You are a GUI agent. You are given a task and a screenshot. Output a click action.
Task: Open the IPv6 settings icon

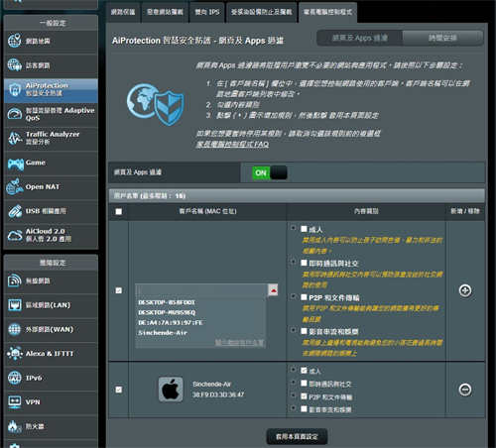coord(14,378)
